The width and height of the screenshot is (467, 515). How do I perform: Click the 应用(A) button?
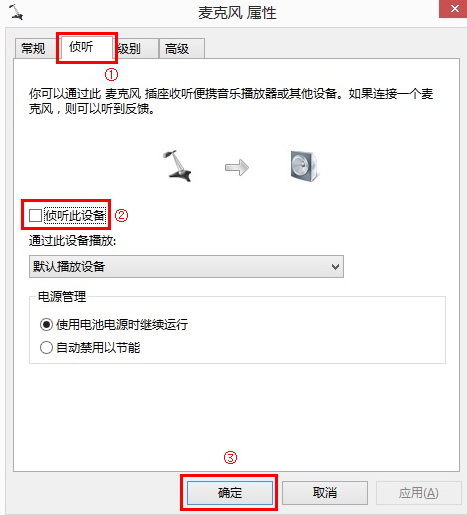click(x=419, y=493)
